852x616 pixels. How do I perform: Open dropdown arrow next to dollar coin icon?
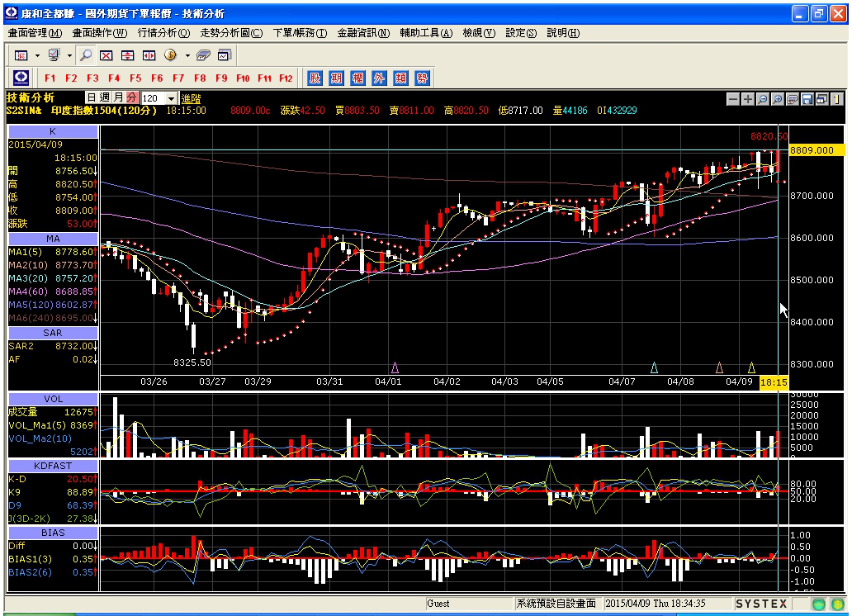(x=187, y=55)
